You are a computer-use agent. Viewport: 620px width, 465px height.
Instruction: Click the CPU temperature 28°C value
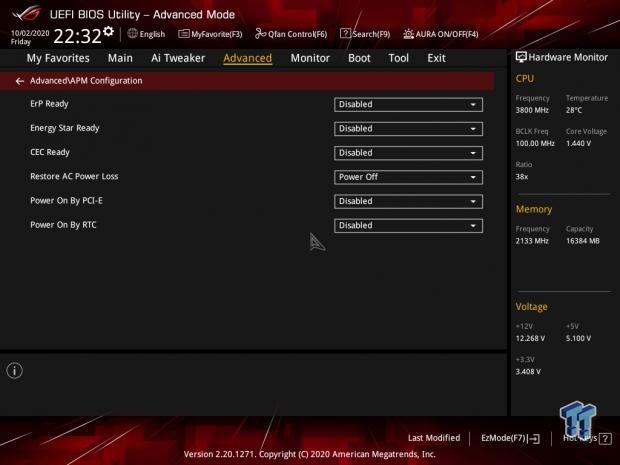click(574, 110)
